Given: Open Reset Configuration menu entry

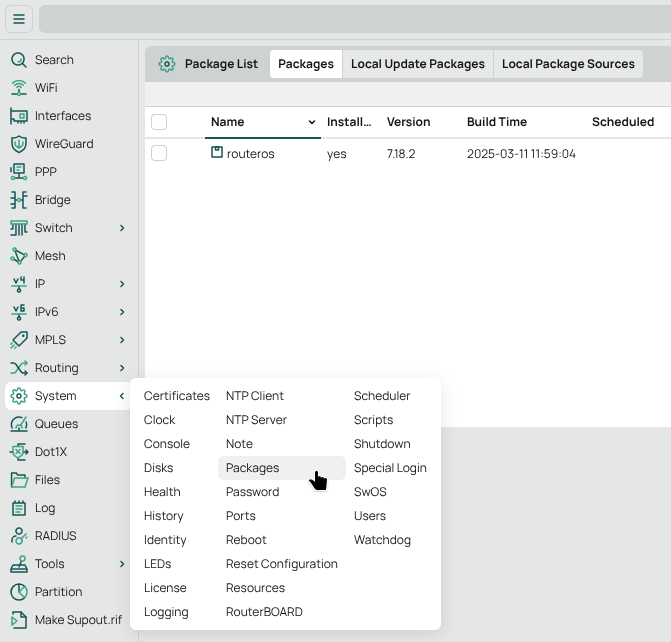Looking at the screenshot, I should tap(282, 564).
